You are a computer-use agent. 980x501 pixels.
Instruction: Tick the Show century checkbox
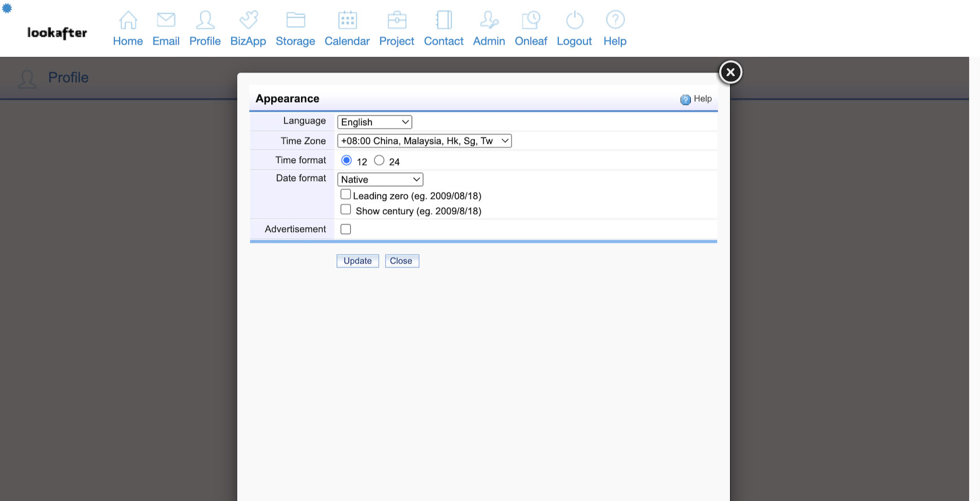(x=346, y=210)
